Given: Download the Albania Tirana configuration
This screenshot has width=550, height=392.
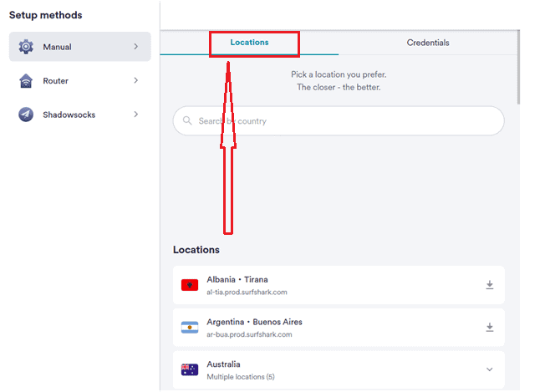Looking at the screenshot, I should tap(490, 285).
